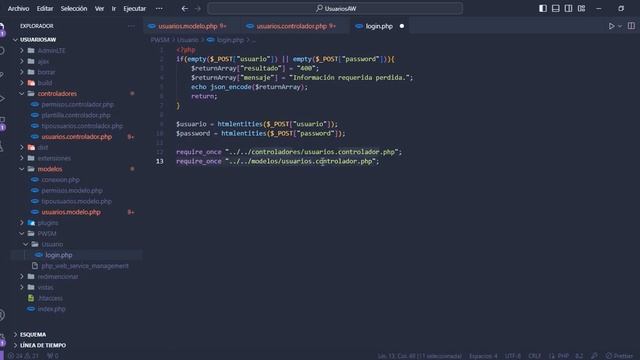The image size is (640, 360).
Task: Open the Ejecutar menu
Action: click(x=135, y=8)
